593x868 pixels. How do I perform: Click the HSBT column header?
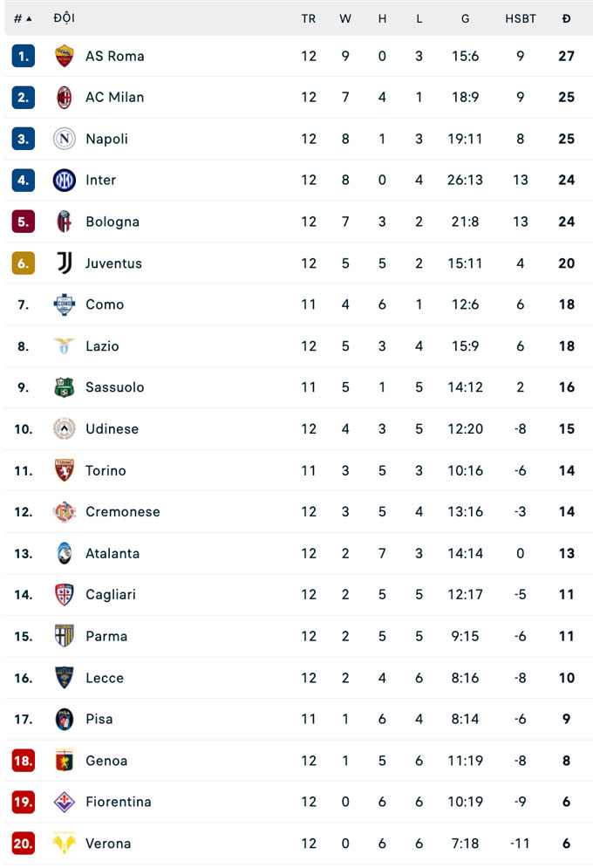point(521,18)
